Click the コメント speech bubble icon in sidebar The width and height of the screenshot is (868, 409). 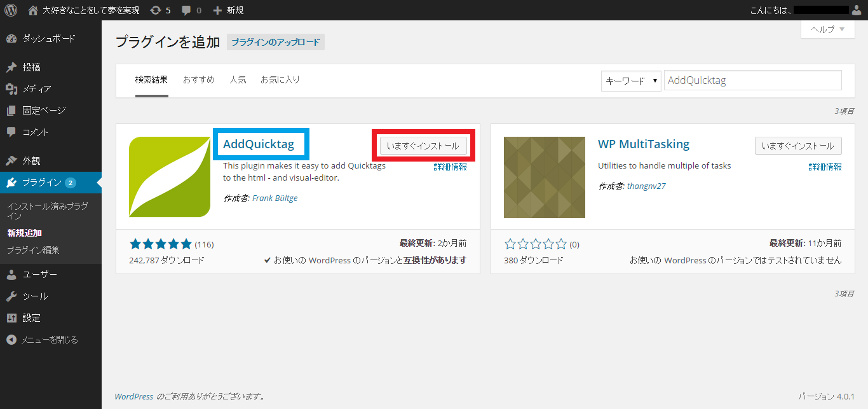click(x=11, y=132)
